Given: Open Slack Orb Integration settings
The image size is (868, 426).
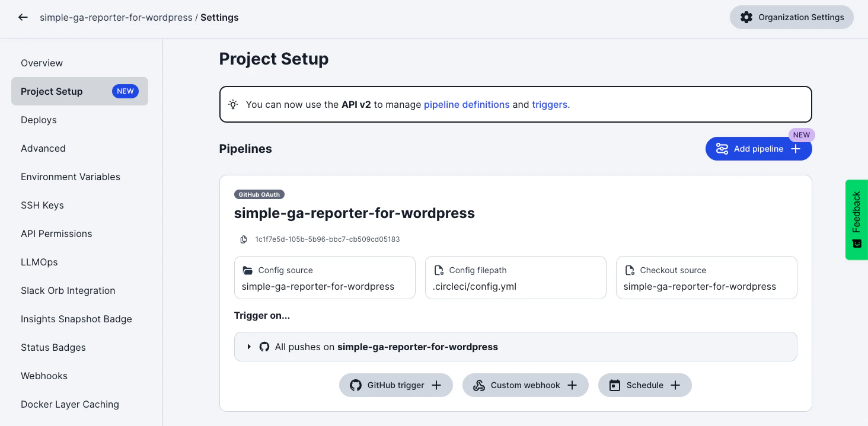Looking at the screenshot, I should [x=79, y=290].
